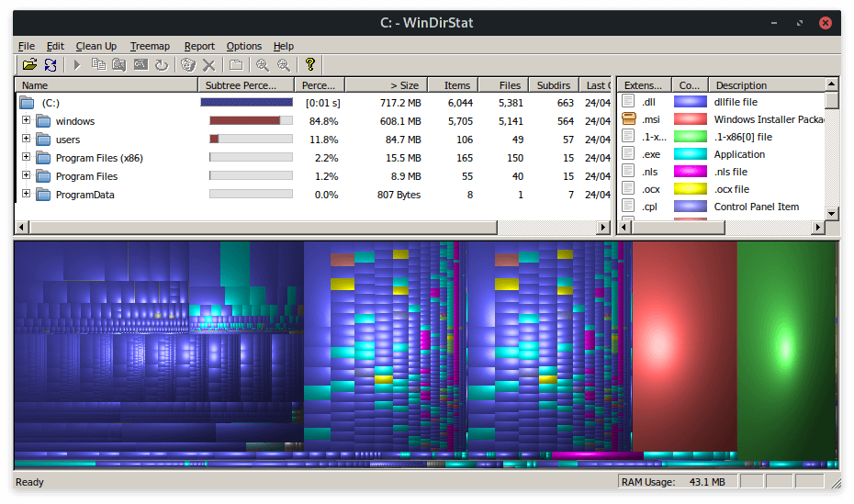Expand the ProgramData tree node

(26, 193)
